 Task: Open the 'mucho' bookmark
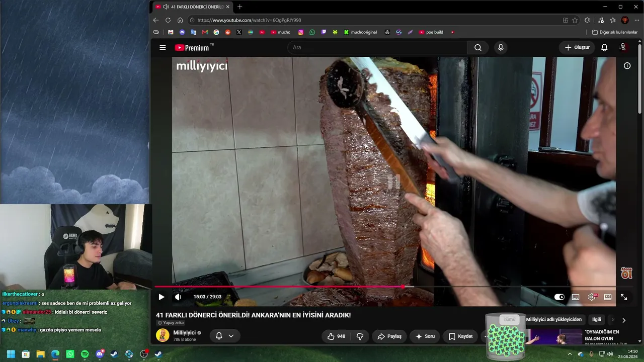(281, 32)
